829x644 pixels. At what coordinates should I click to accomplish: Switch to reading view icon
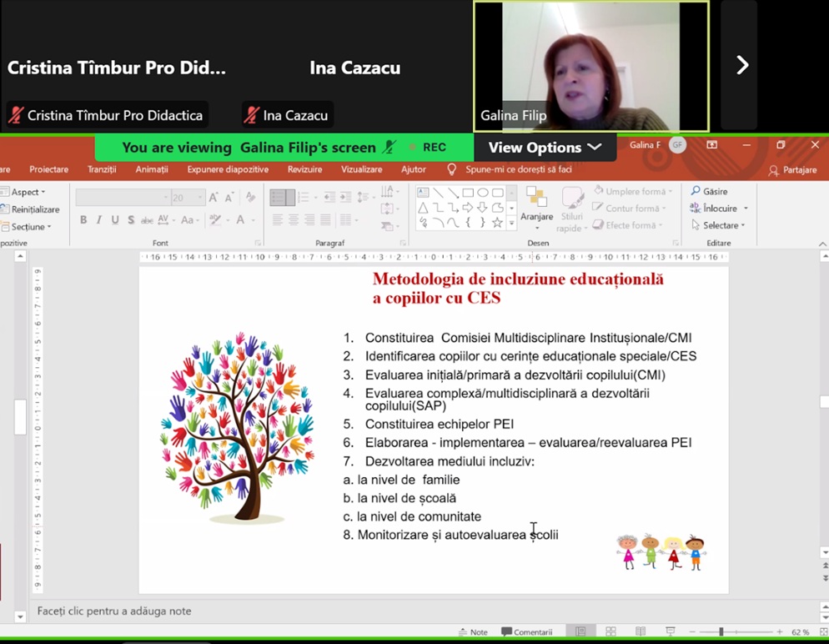pyautogui.click(x=641, y=632)
